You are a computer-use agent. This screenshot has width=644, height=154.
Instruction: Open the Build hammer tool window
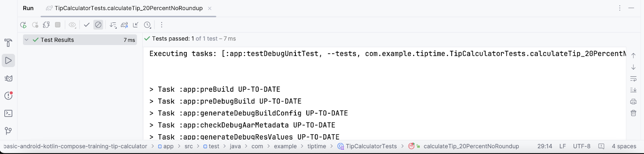pyautogui.click(x=8, y=43)
